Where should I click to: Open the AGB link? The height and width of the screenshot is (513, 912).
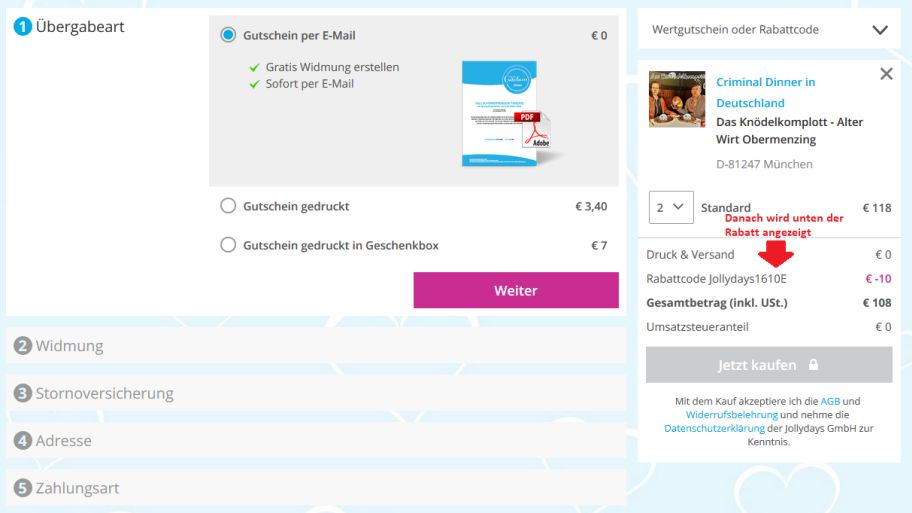pyautogui.click(x=831, y=401)
